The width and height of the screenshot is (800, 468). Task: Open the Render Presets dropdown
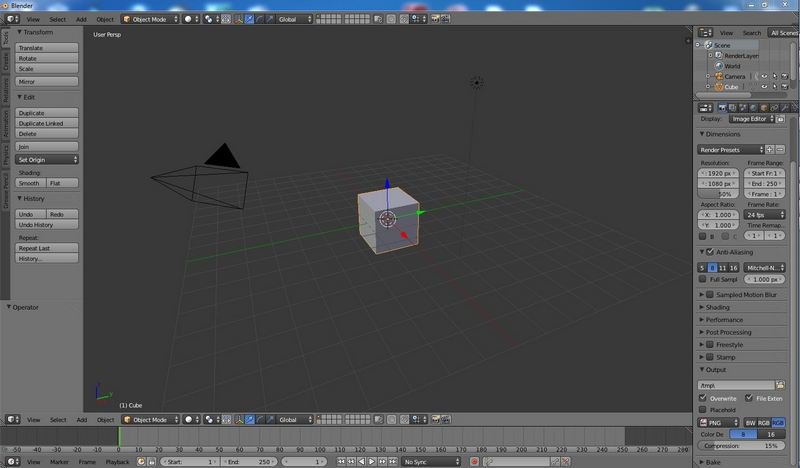[x=730, y=149]
